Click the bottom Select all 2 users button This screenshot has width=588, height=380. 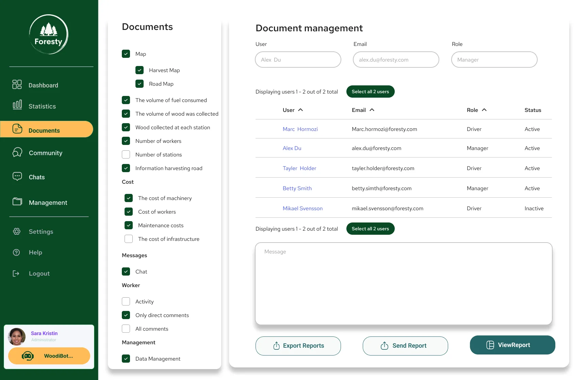coord(370,229)
